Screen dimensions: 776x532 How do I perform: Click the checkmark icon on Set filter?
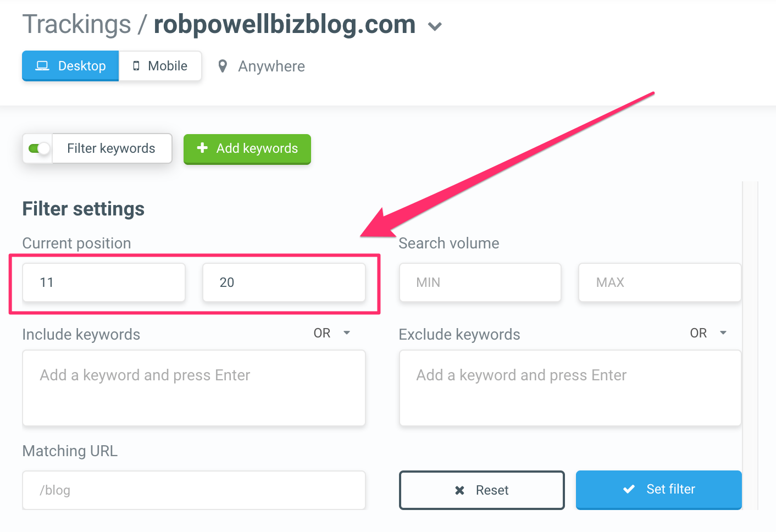click(629, 489)
